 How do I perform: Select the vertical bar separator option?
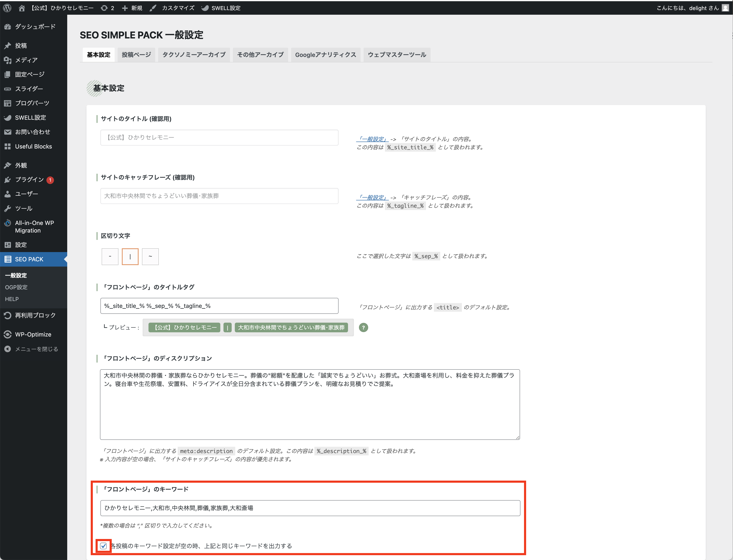(130, 257)
